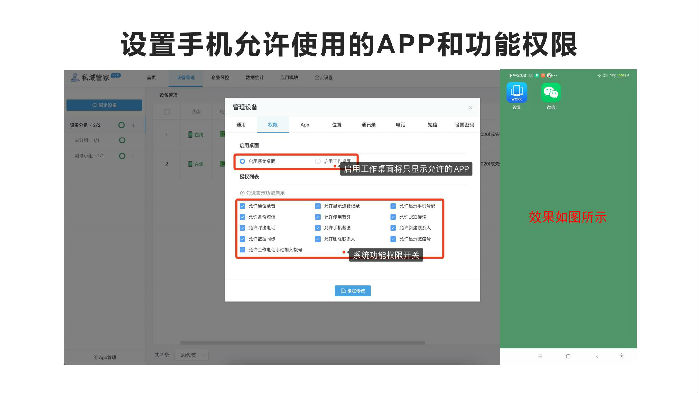Open the WeChat app on the phone screen
The height and width of the screenshot is (393, 700).
[x=550, y=93]
